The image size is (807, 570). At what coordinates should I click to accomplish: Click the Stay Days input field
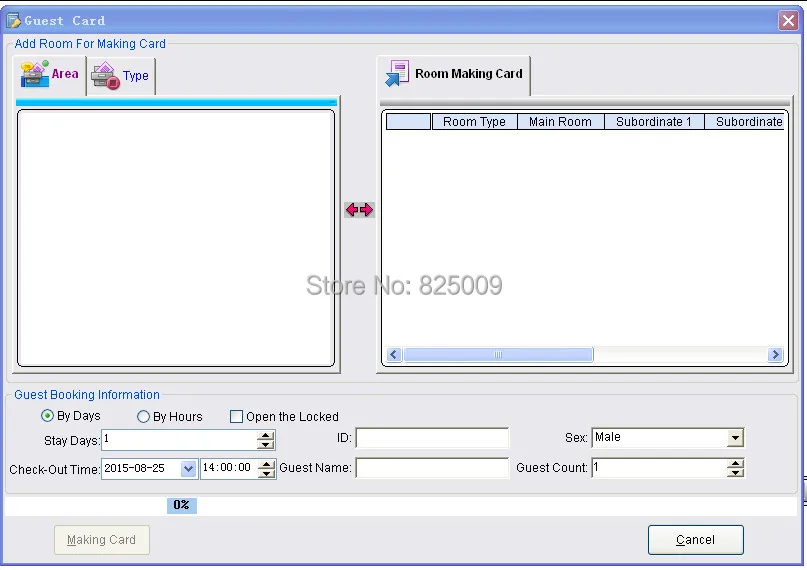click(x=179, y=440)
